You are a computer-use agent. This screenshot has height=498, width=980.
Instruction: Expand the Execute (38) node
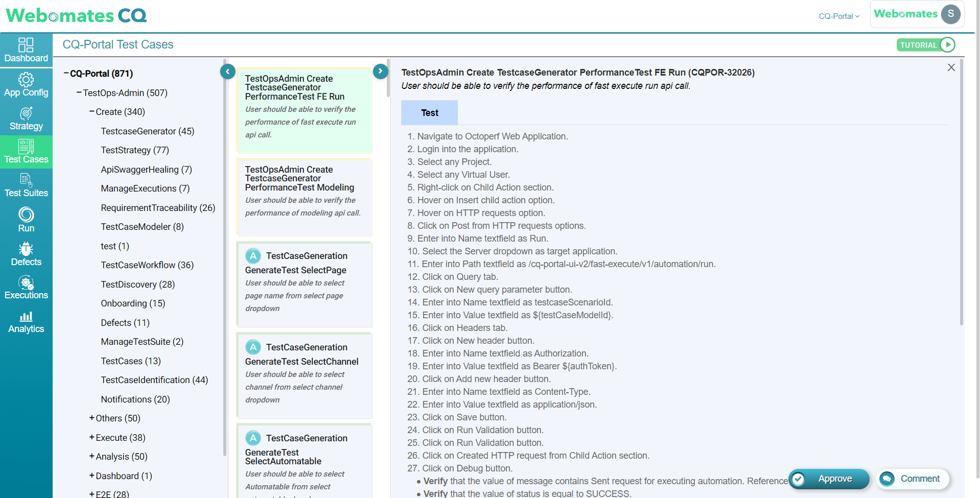click(x=92, y=437)
